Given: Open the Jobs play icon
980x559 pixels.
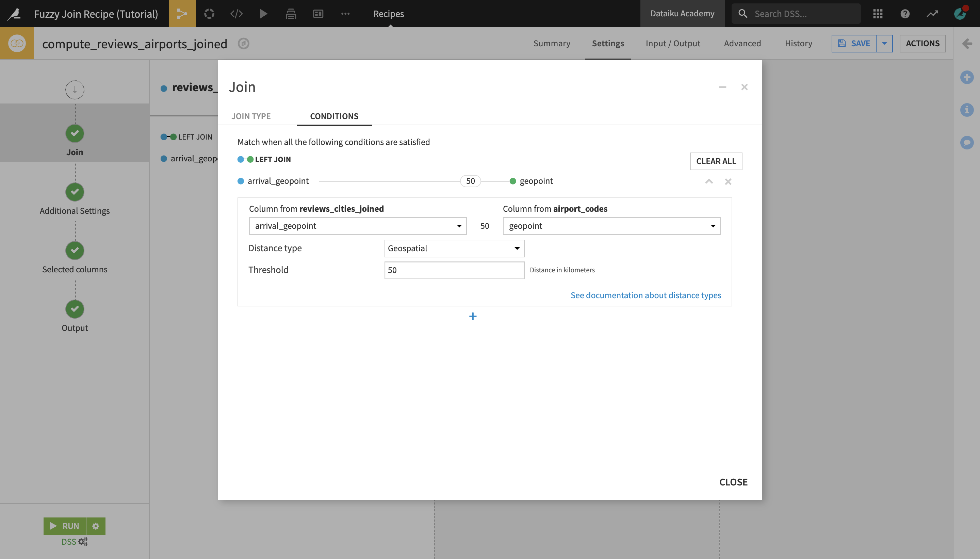Looking at the screenshot, I should 264,14.
